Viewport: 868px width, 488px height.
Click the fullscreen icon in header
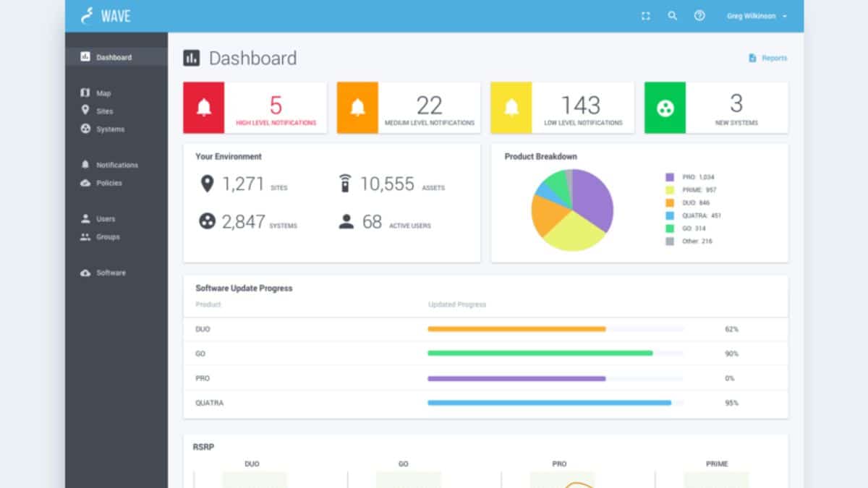click(x=646, y=16)
